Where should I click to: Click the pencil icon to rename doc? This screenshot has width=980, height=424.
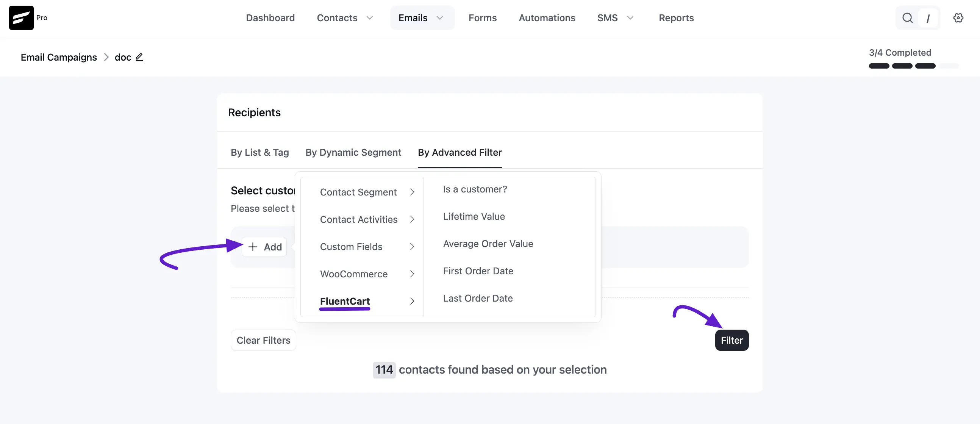140,57
